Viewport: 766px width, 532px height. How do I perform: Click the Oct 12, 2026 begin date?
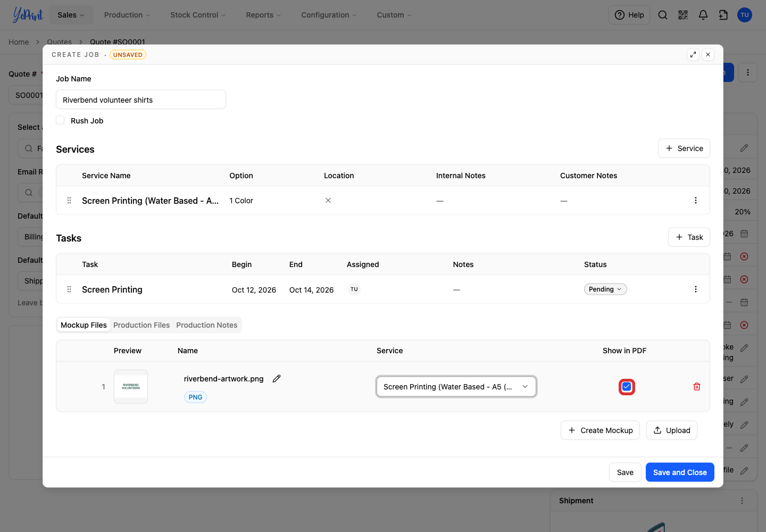click(x=254, y=290)
